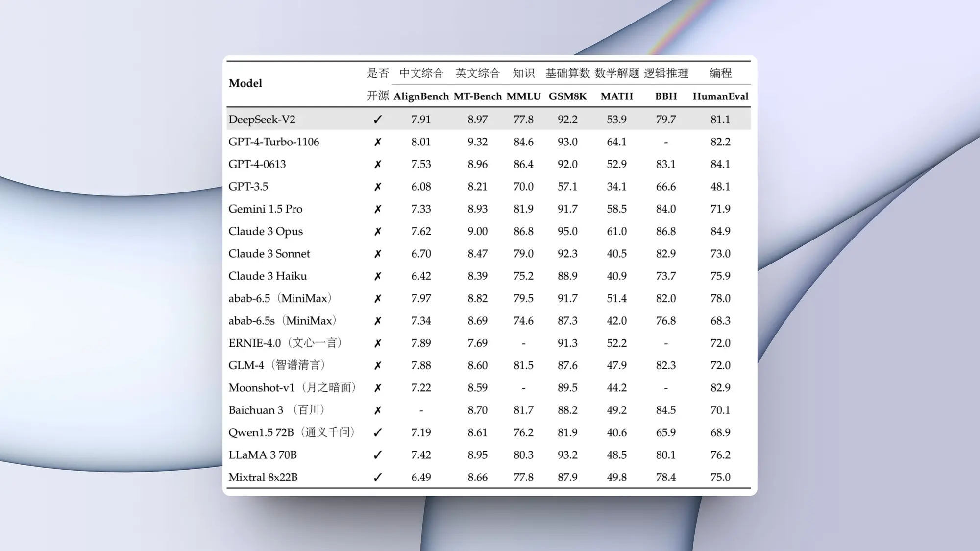Select the Moonshot-v1 model name

[x=293, y=388]
